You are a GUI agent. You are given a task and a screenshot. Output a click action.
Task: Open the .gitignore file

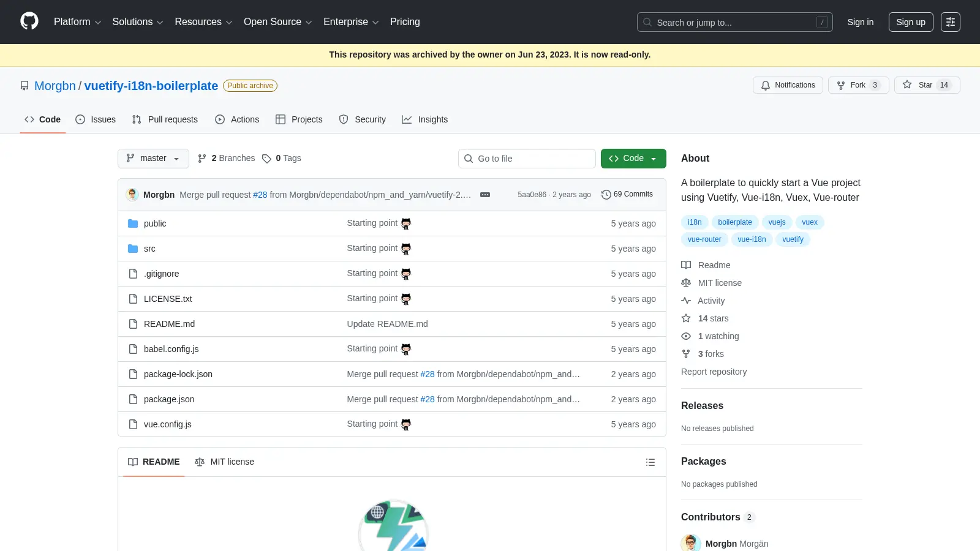point(162,274)
